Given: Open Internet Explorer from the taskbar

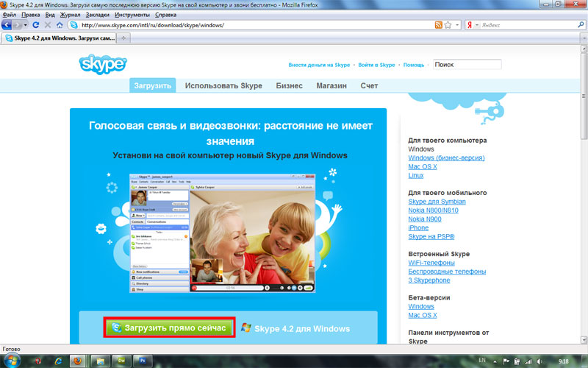Looking at the screenshot, I should 58,361.
